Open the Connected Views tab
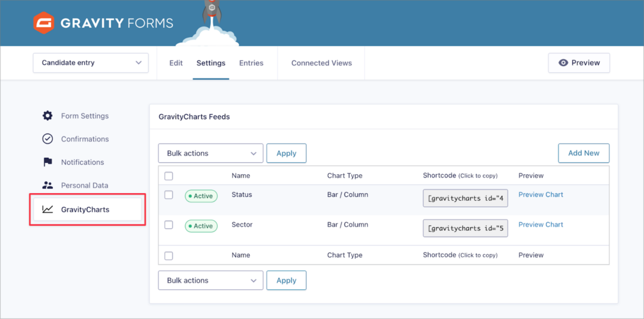644x319 pixels. pos(321,63)
